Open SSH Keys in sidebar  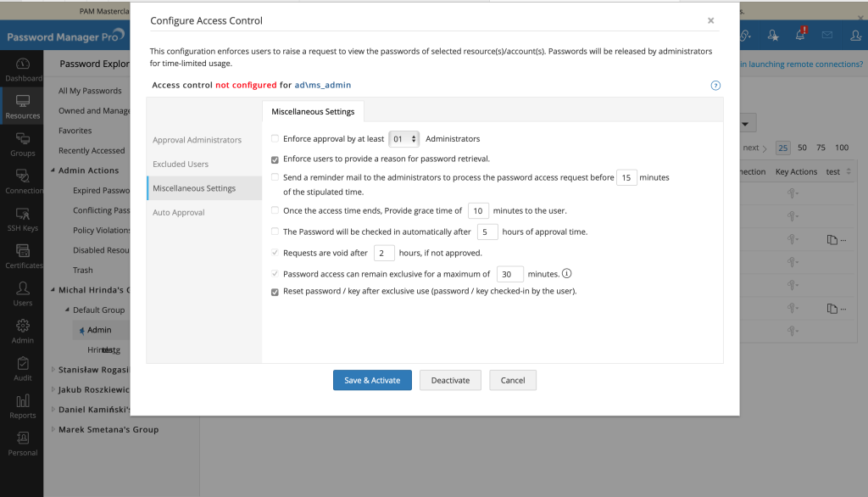23,219
